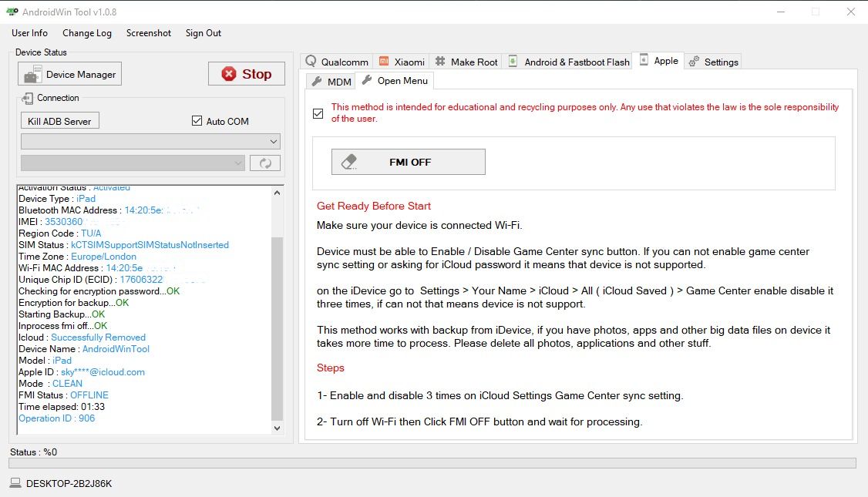This screenshot has width=868, height=497.
Task: Expand the first connection port dropdown
Action: tap(150, 142)
